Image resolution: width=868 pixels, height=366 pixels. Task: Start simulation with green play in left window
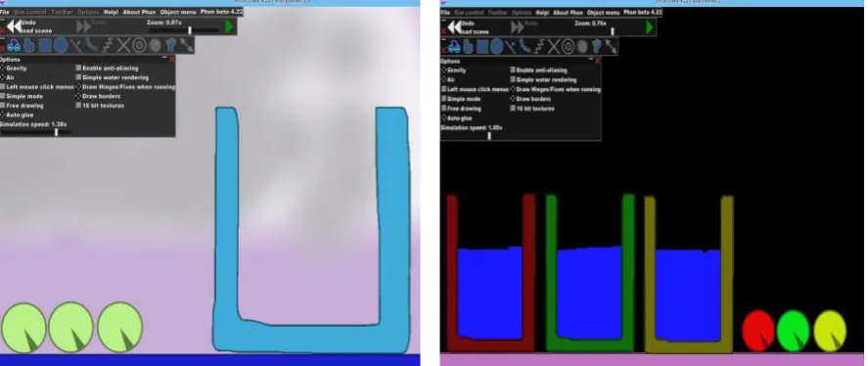pyautogui.click(x=229, y=26)
